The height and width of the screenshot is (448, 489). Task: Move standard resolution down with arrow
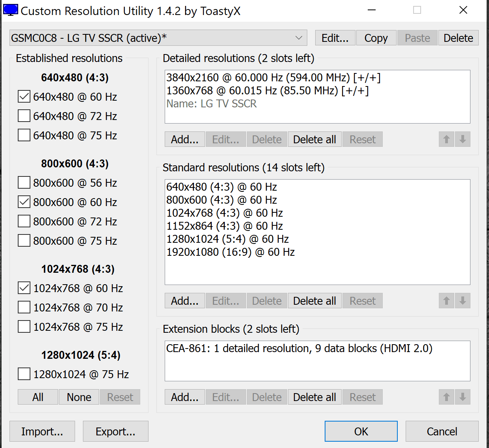pyautogui.click(x=463, y=301)
